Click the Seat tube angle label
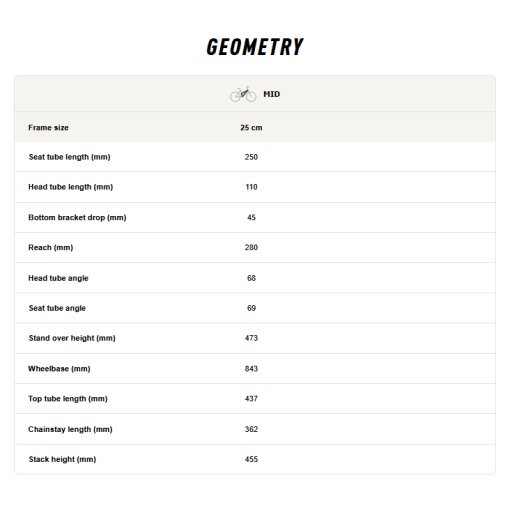 pyautogui.click(x=57, y=308)
